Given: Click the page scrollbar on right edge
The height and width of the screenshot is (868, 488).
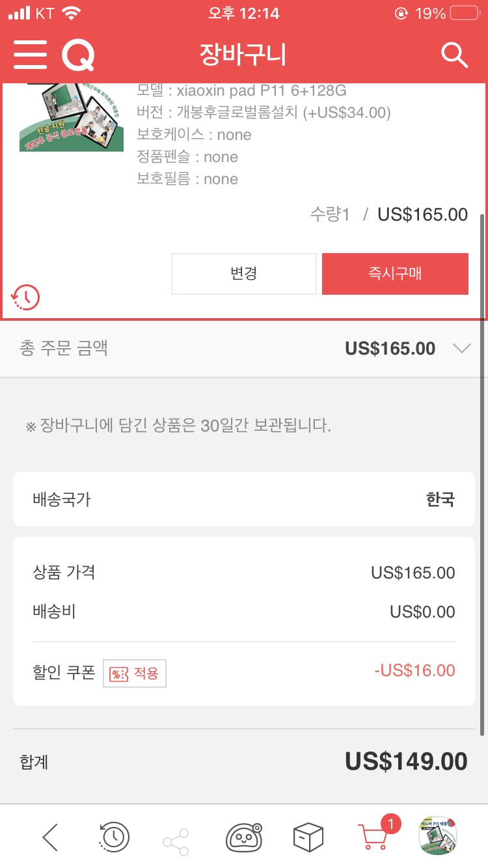Looking at the screenshot, I should pyautogui.click(x=482, y=475).
